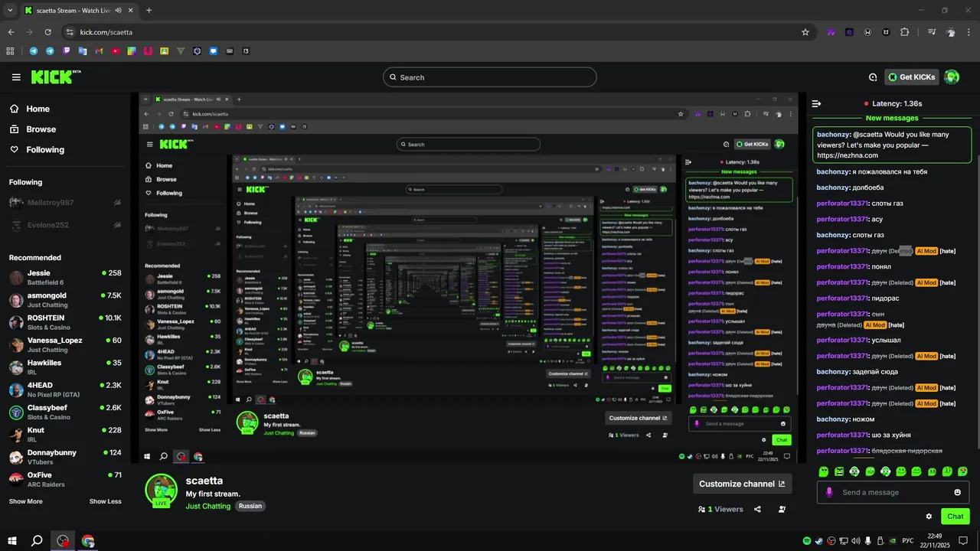This screenshot has width=980, height=551.
Task: Click the Kick search field
Action: pos(489,77)
